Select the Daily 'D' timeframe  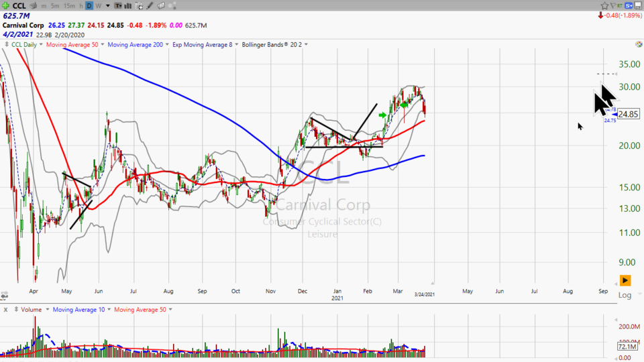[x=89, y=6]
